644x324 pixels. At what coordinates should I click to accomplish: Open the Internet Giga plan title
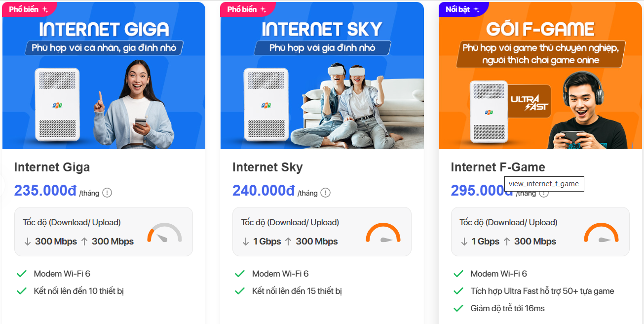click(x=52, y=167)
